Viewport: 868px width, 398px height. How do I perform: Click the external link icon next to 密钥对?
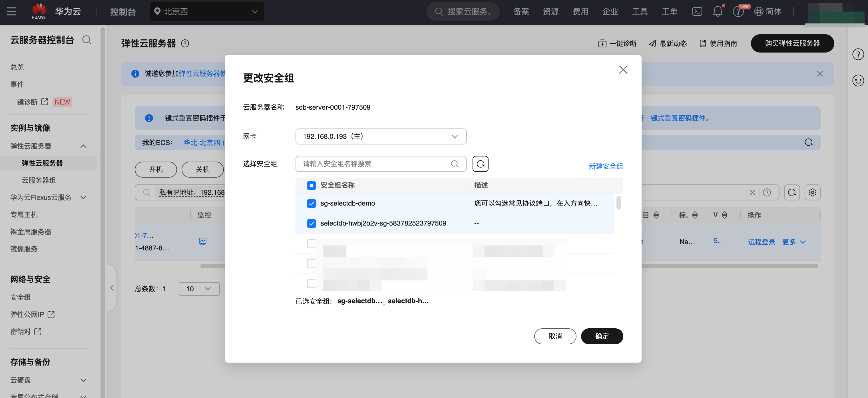tap(38, 331)
